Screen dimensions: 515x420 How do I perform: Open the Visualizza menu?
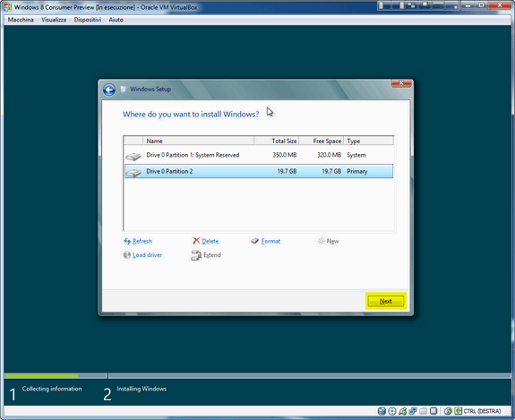coord(54,20)
